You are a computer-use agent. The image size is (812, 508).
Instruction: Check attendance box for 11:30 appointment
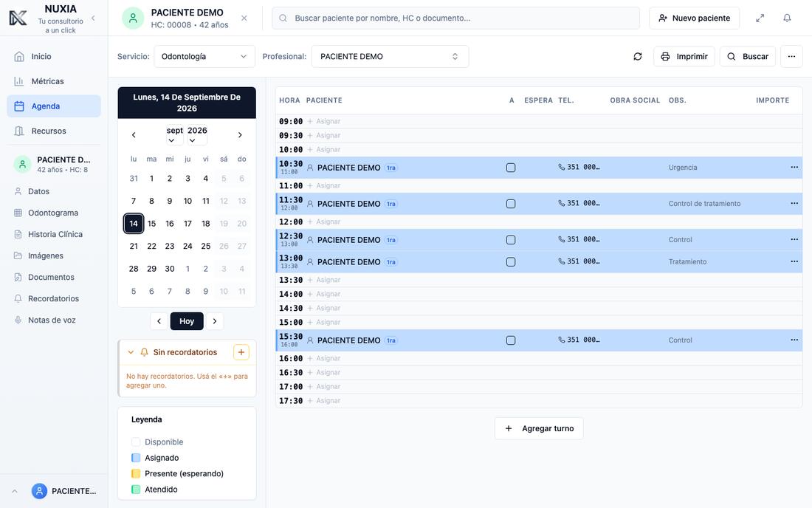511,204
